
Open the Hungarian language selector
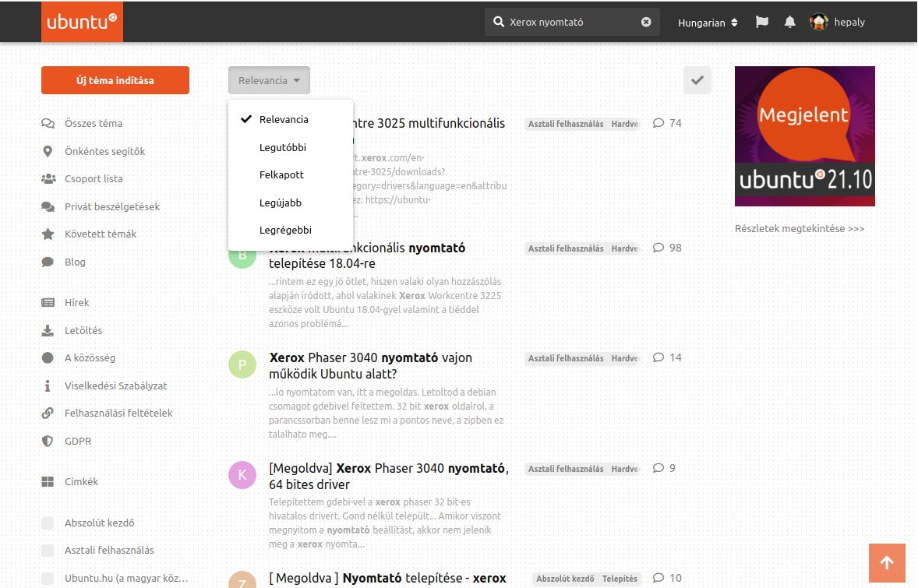click(x=707, y=23)
